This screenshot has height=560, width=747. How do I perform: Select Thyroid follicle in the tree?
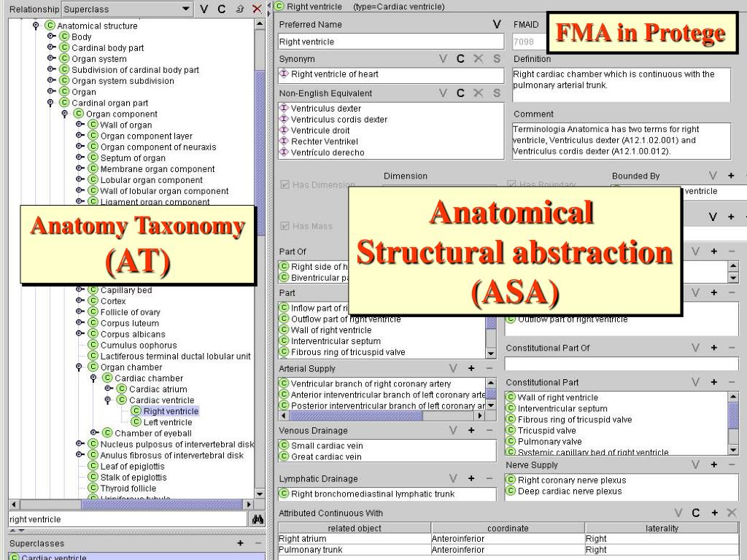pyautogui.click(x=128, y=488)
